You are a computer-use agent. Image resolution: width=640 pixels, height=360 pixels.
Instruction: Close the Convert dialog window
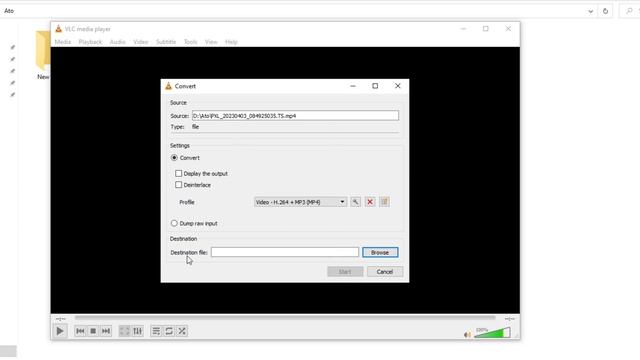398,86
